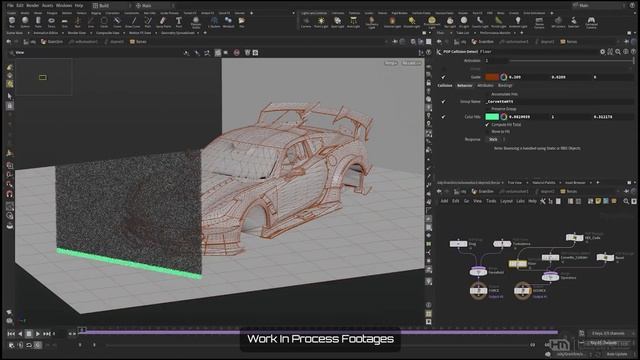Add a Stereo Camera from shelf
Screen dimensions: 640x360
pos(539,22)
